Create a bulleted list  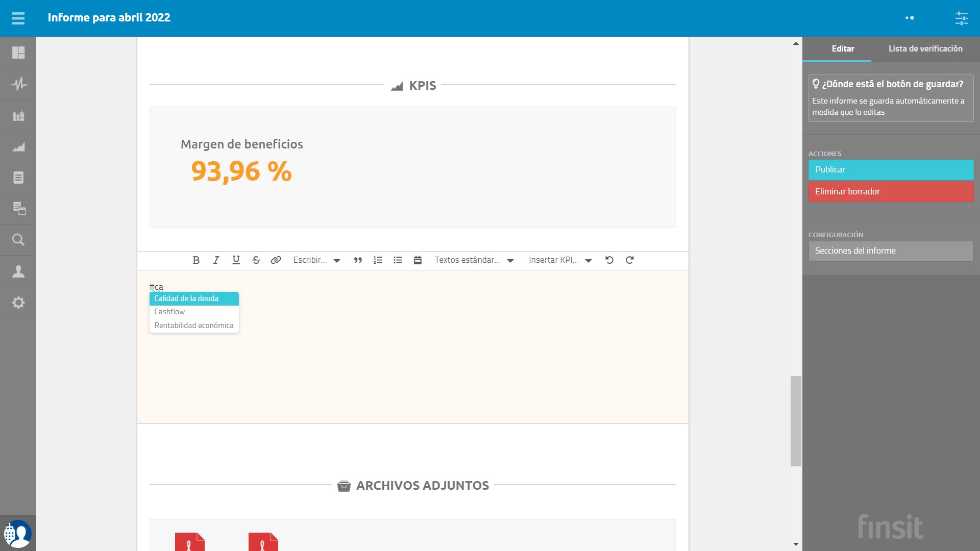click(398, 260)
